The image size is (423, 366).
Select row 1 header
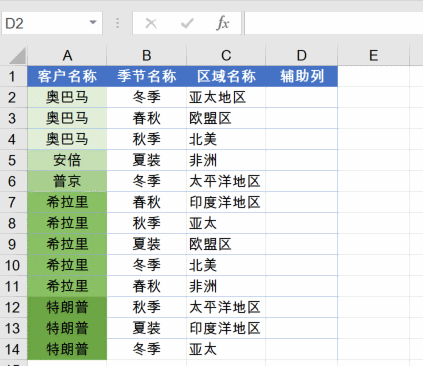pyautogui.click(x=13, y=76)
